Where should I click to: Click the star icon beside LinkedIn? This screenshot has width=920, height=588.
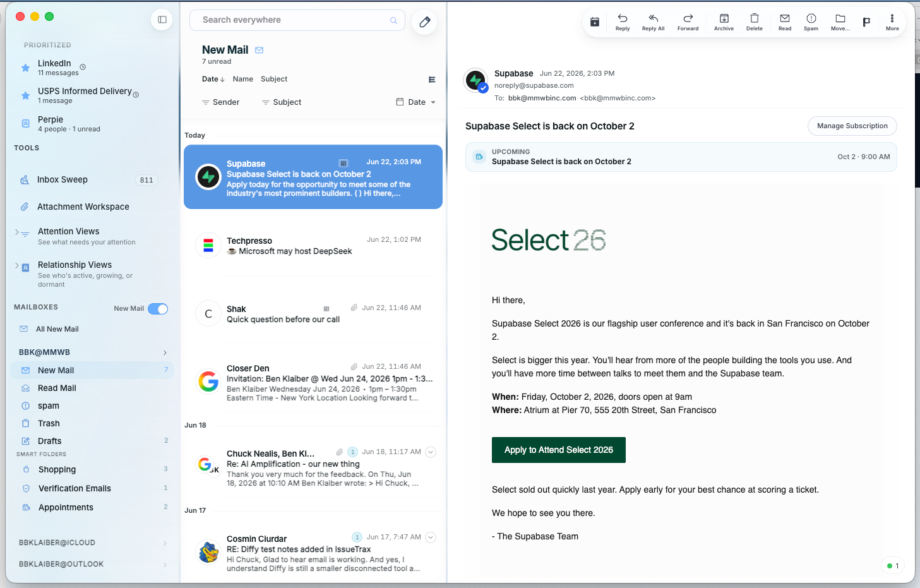coord(25,68)
